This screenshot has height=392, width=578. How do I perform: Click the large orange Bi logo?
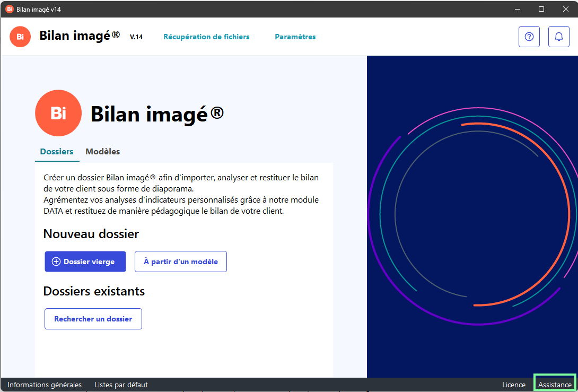point(58,113)
